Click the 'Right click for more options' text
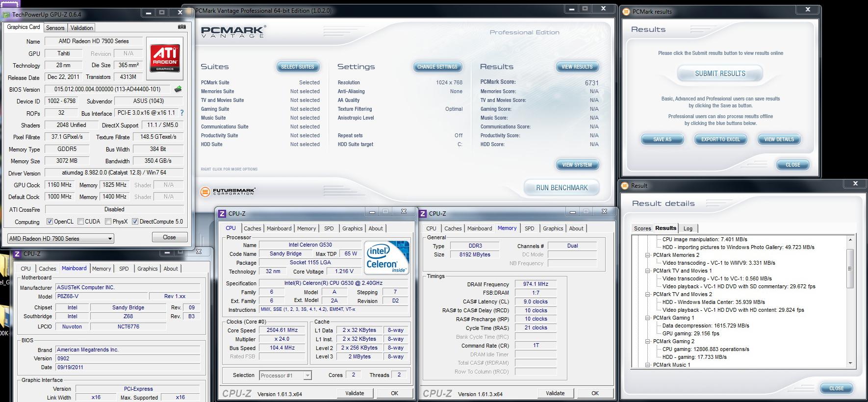Viewport: 868px width, 402px height. (x=229, y=169)
